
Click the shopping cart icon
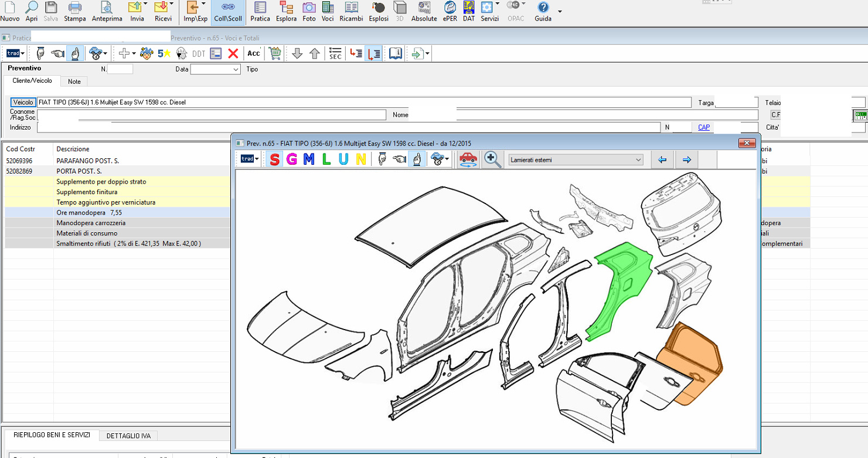point(274,53)
